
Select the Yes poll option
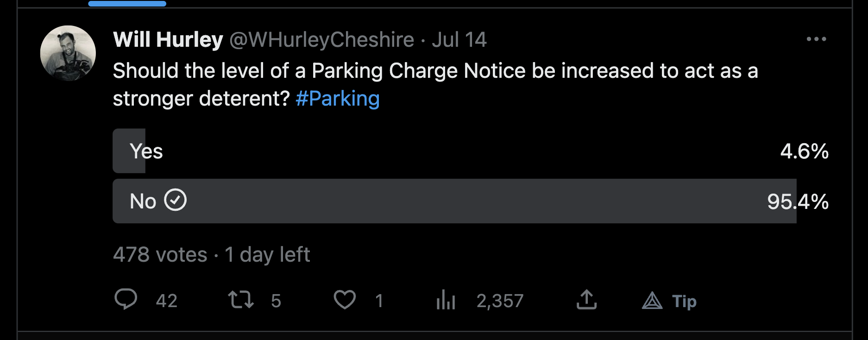(471, 151)
